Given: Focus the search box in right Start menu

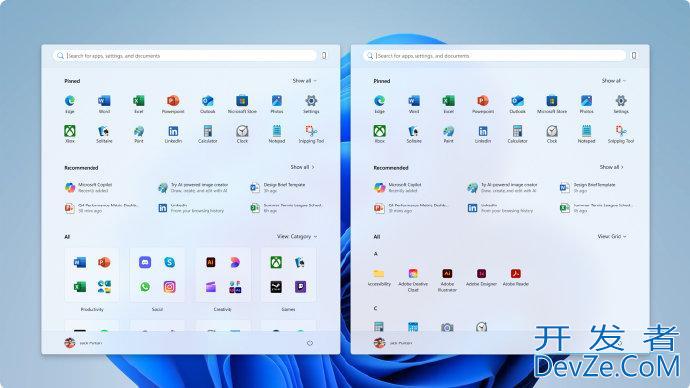Looking at the screenshot, I should (495, 55).
